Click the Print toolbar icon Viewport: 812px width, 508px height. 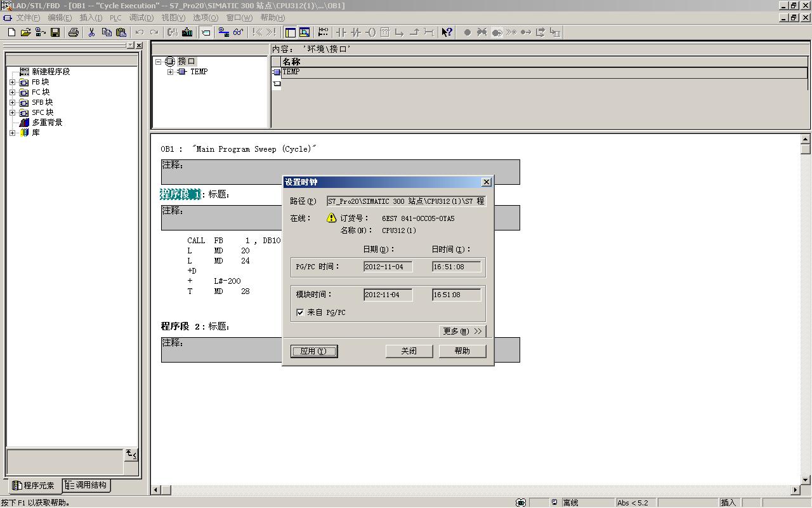tap(74, 32)
